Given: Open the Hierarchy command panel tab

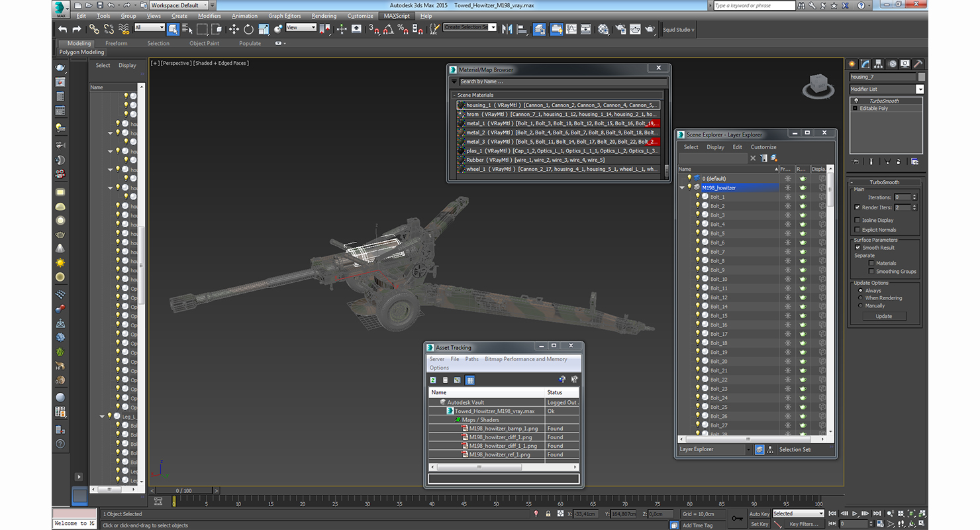Looking at the screenshot, I should click(x=879, y=64).
